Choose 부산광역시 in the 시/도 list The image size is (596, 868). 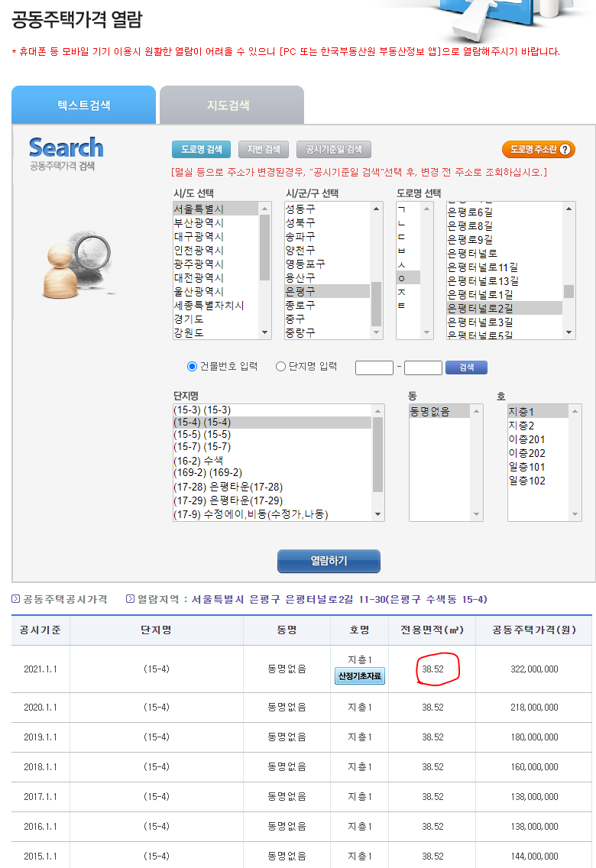(215, 223)
